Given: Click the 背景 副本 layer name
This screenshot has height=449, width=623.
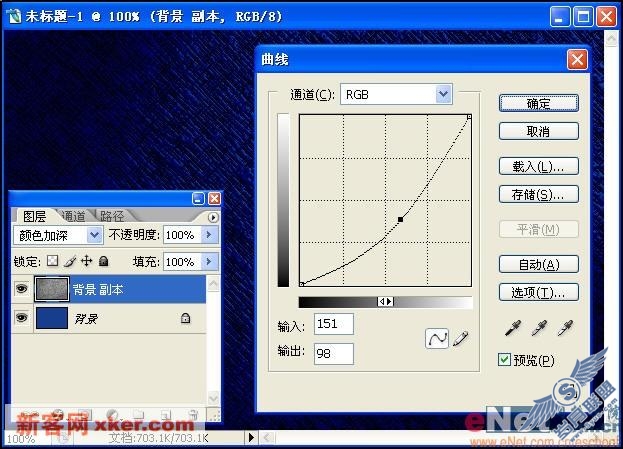Looking at the screenshot, I should coord(97,289).
